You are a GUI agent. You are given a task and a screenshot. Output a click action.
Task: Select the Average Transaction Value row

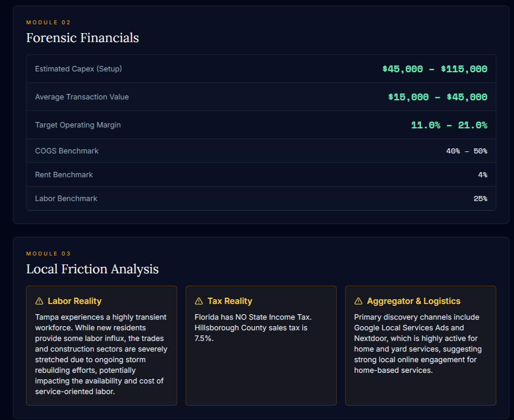pos(261,97)
